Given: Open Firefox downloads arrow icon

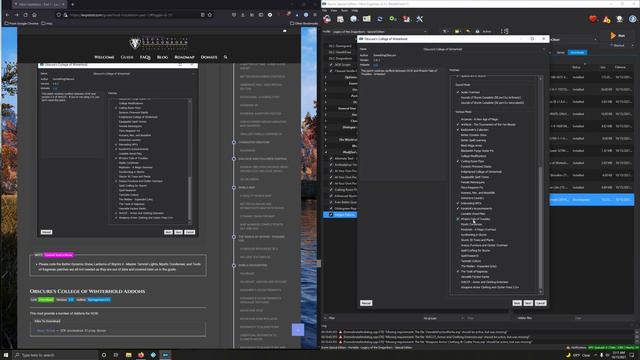Looking at the screenshot, I should pos(243,15).
